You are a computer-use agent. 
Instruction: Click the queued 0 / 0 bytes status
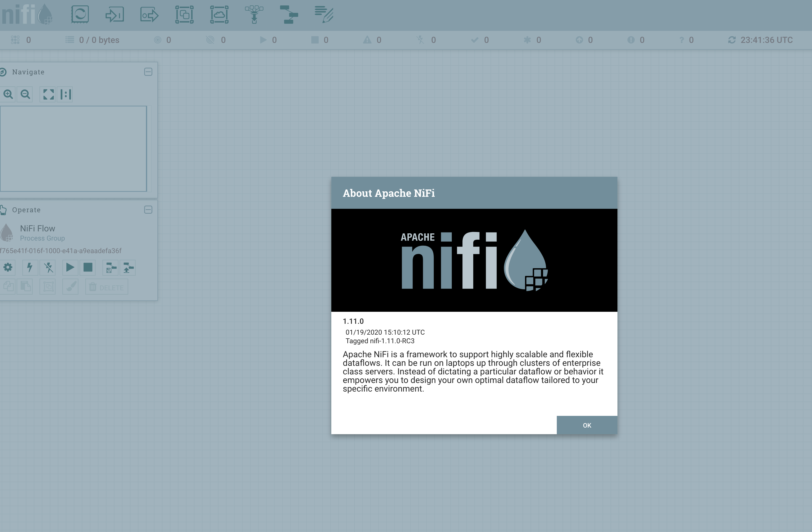(92, 40)
